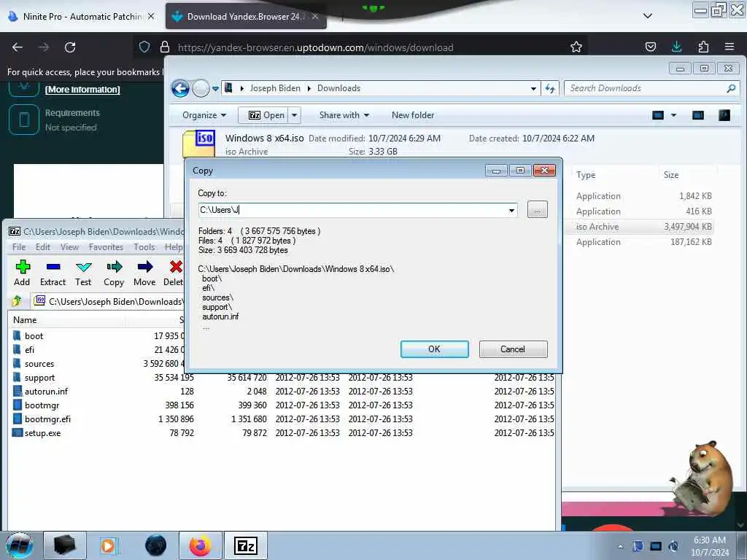Click the Name column header in 7-Zip
Viewport: 747px width, 560px height.
coord(25,320)
